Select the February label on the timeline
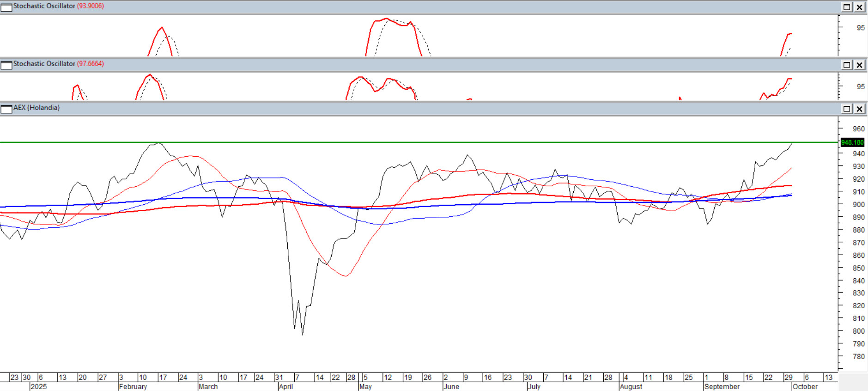Image resolution: width=868 pixels, height=391 pixels. [133, 386]
